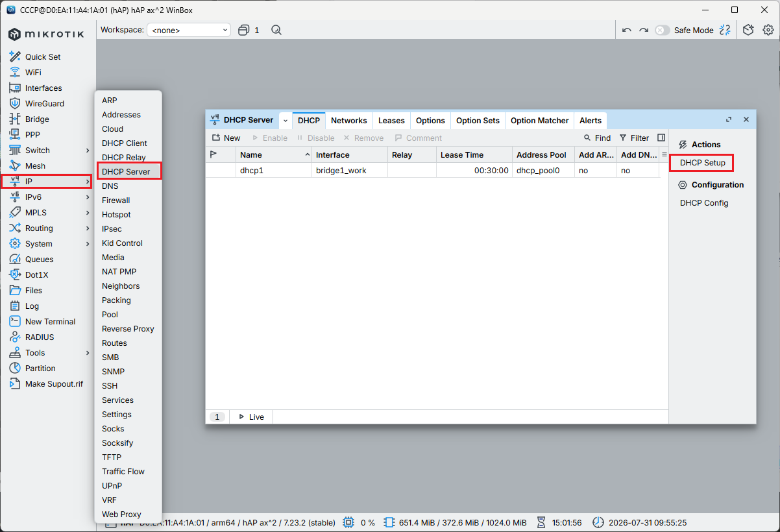
Task: Expand the Routing submenu
Action: coord(88,228)
